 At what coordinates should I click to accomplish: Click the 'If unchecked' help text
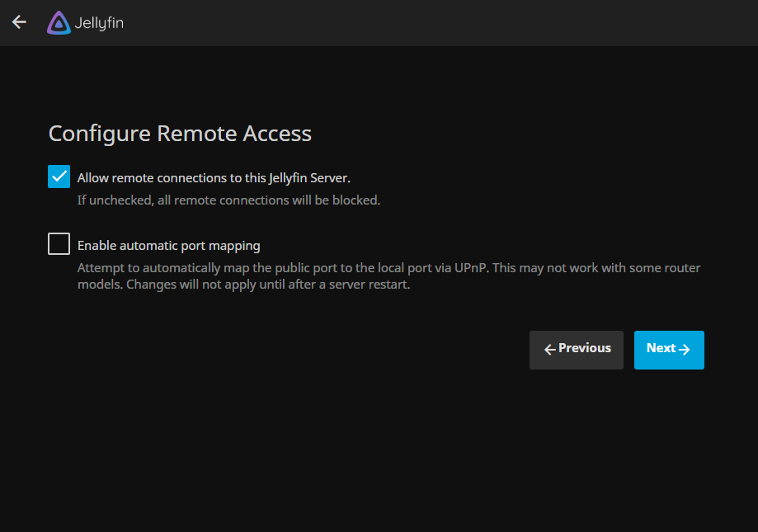point(228,200)
